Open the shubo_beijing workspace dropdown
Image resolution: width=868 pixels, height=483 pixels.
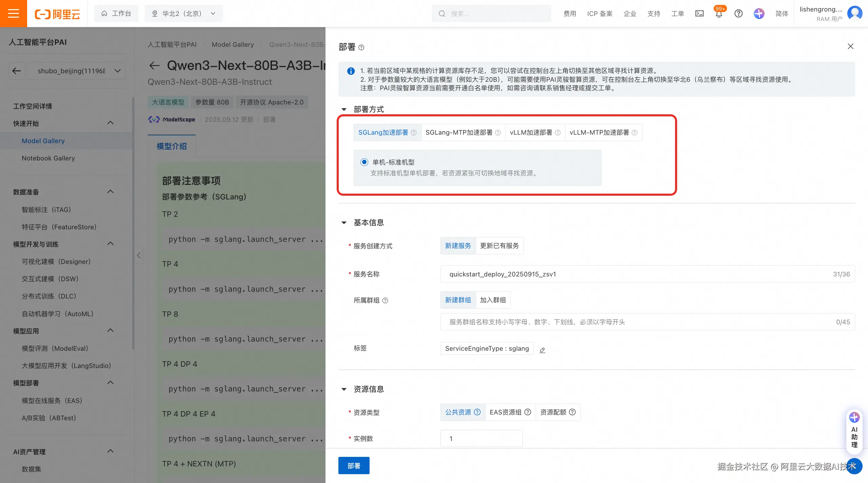coord(76,71)
